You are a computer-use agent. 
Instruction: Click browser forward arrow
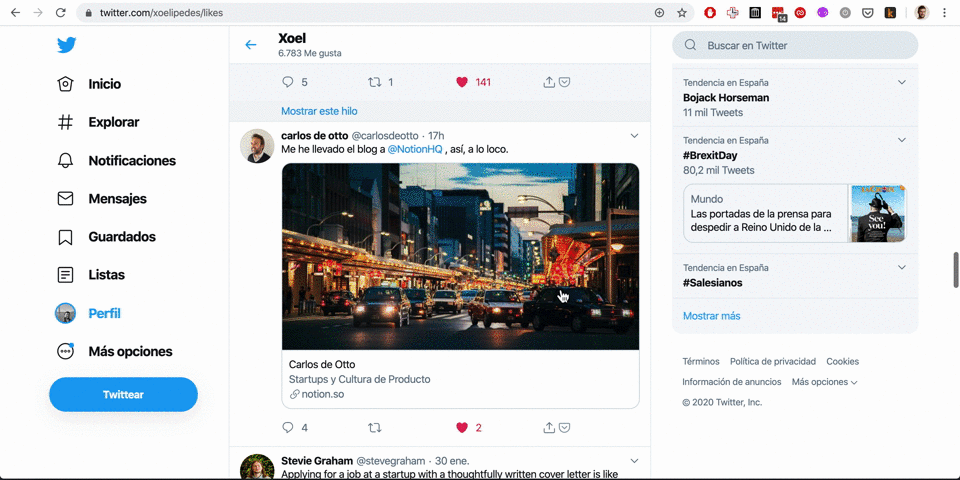pos(38,12)
